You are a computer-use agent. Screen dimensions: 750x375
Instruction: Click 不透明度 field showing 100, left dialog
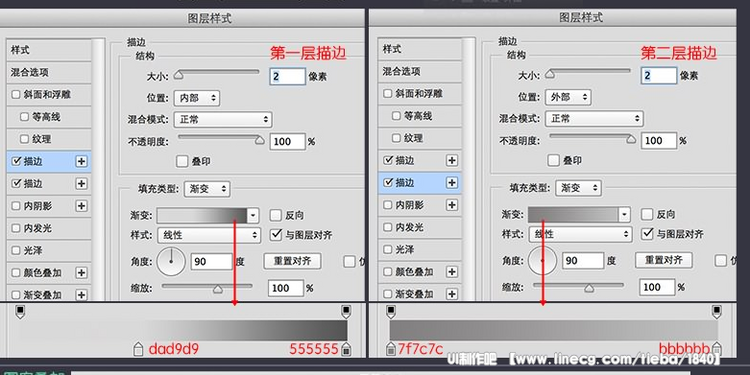point(287,142)
